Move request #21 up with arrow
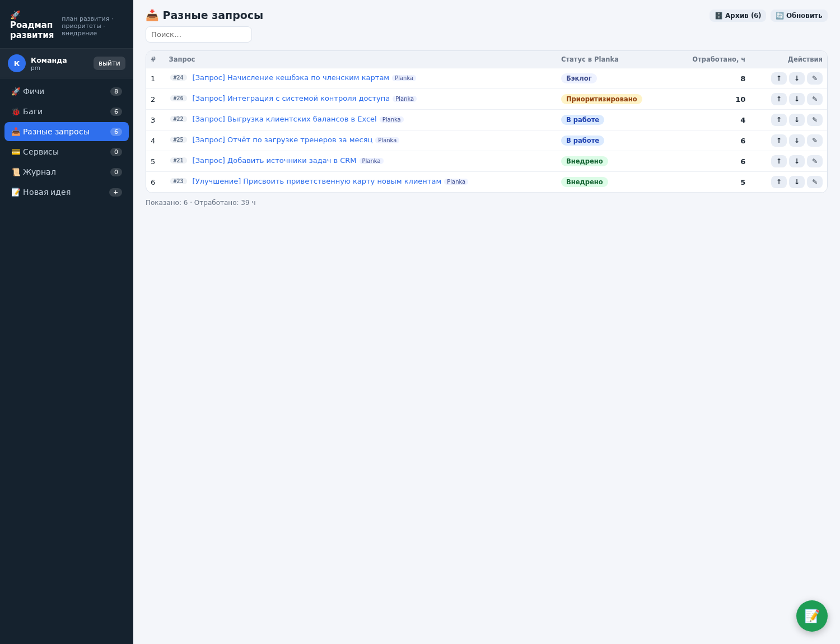The height and width of the screenshot is (644, 840). [x=778, y=161]
